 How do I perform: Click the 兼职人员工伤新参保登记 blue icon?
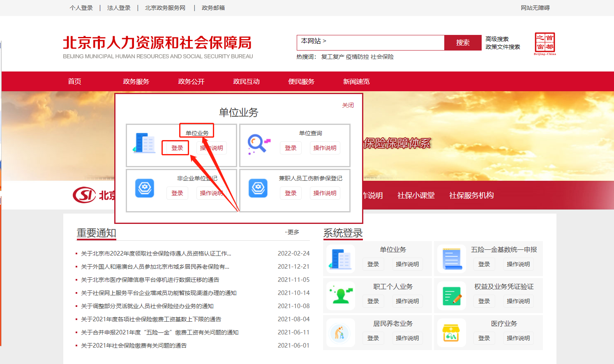(x=258, y=188)
